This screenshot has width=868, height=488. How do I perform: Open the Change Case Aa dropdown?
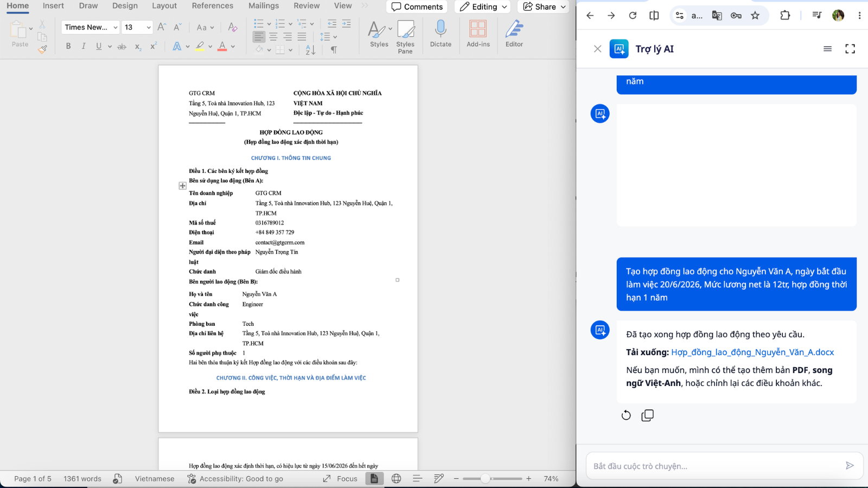pos(205,27)
